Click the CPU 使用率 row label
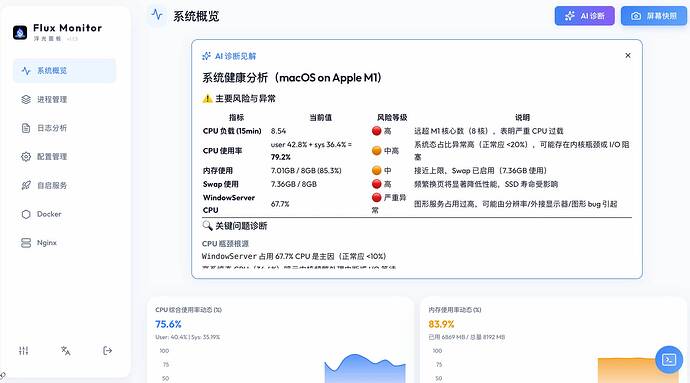Screen dimensions: 690x383 click(223, 151)
